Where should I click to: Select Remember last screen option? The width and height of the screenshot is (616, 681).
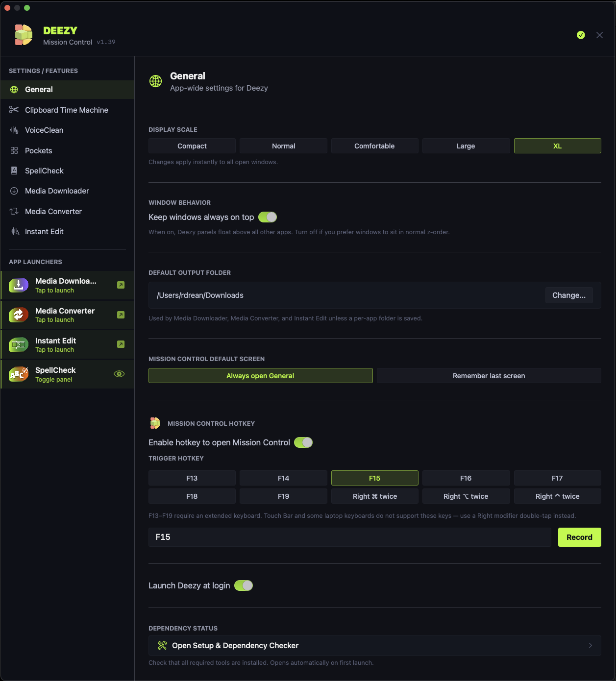click(x=489, y=376)
